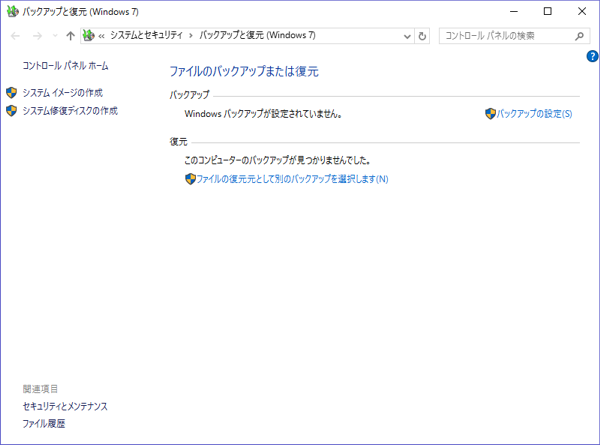This screenshot has height=445, width=600.
Task: Open help with the blue question icon
Action: [x=592, y=56]
